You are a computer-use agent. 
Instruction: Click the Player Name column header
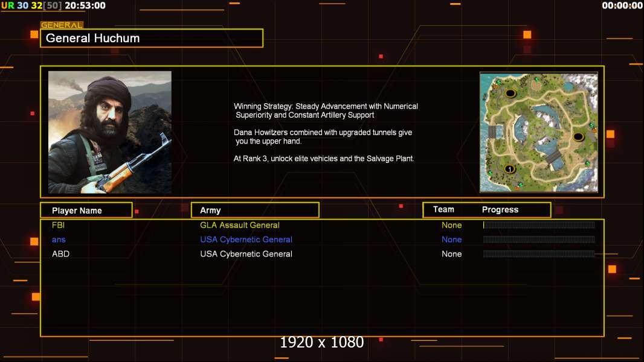tap(86, 211)
